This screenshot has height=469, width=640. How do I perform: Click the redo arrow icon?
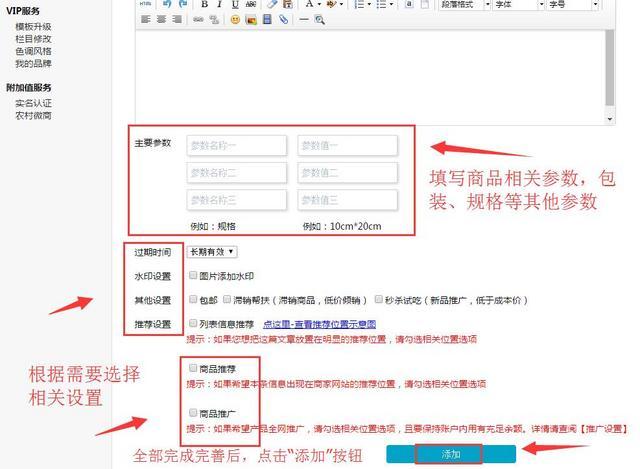point(183,4)
